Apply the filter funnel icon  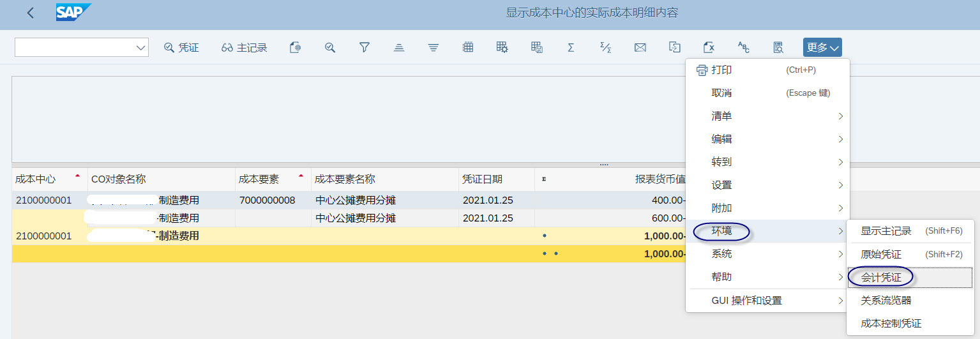(x=365, y=47)
